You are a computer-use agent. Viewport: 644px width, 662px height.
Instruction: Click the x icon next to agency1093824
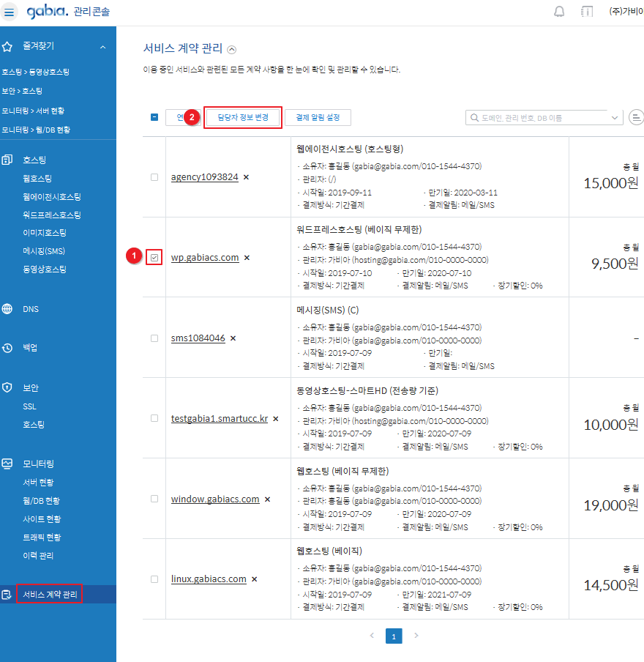point(246,177)
